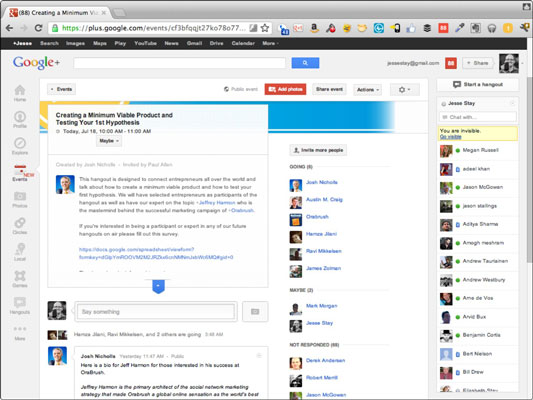Click the eyedropper extension icon
The height and width of the screenshot is (400, 533).
[460, 28]
